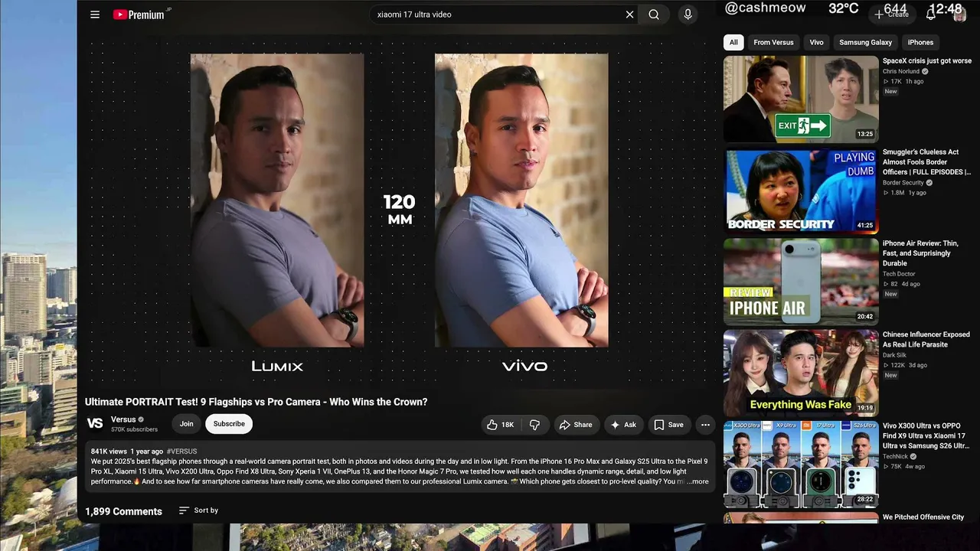The image size is (980, 551).
Task: Open SpaceX crisis video thumbnail
Action: 801,99
